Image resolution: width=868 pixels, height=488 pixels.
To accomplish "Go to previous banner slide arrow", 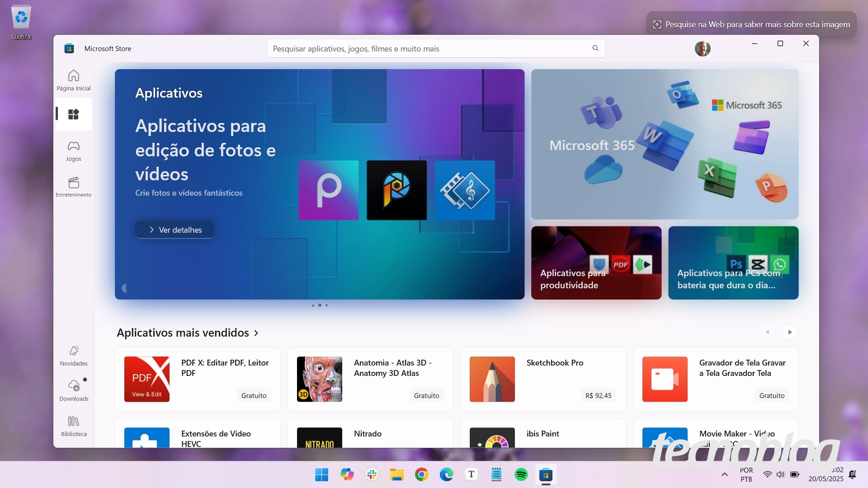I will click(x=124, y=288).
